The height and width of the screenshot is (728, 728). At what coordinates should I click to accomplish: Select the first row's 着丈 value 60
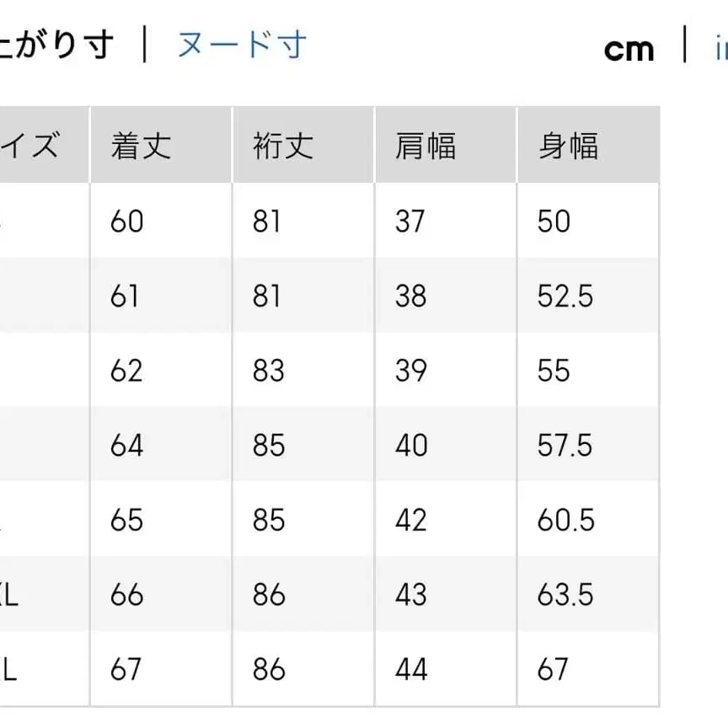(126, 222)
